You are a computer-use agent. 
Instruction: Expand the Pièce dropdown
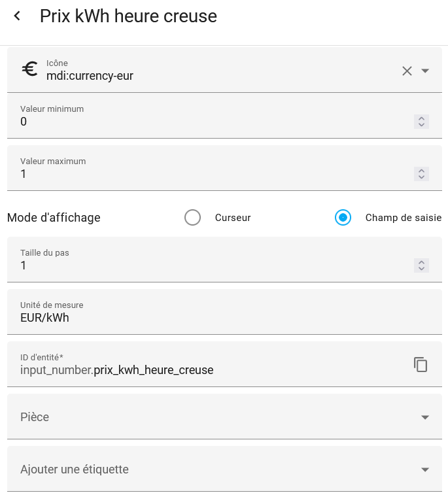[x=425, y=417]
